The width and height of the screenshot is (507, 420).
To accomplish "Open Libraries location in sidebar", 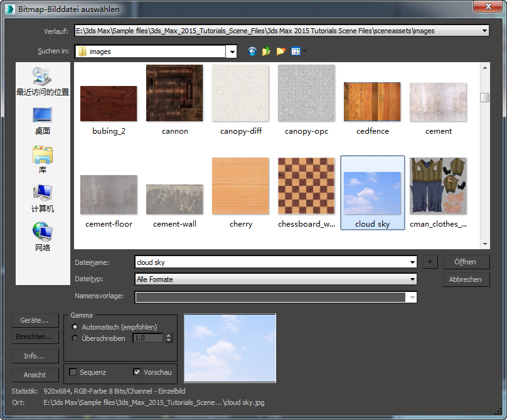I will coord(43,159).
